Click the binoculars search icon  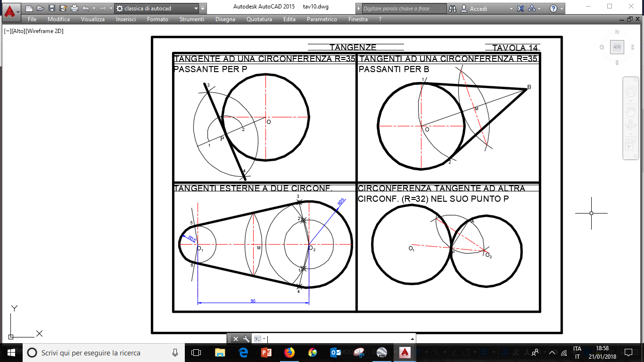[x=453, y=8]
